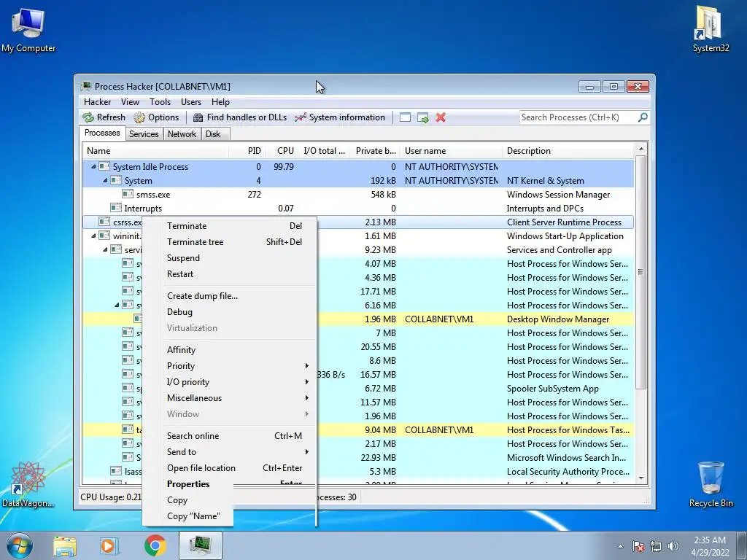The image size is (747, 560).
Task: Click the smss.exe process icon
Action: [127, 194]
